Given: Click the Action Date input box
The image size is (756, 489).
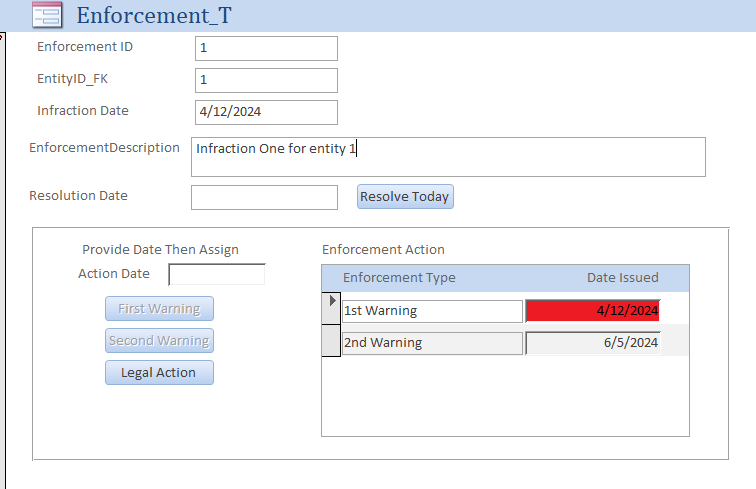Looking at the screenshot, I should pyautogui.click(x=216, y=274).
